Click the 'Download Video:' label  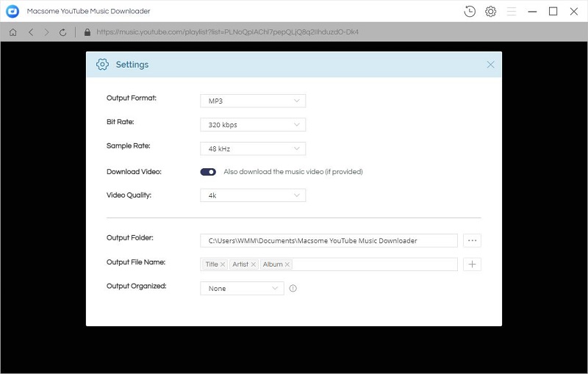pos(134,172)
